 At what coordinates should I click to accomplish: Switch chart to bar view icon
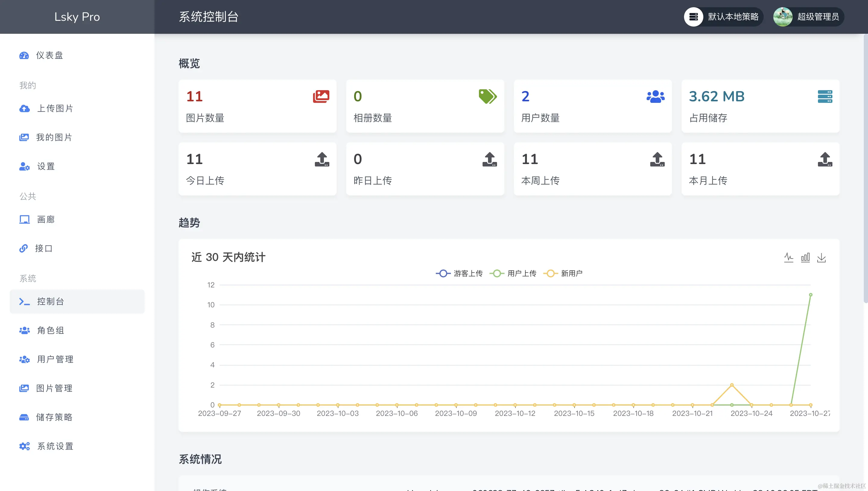click(x=805, y=258)
